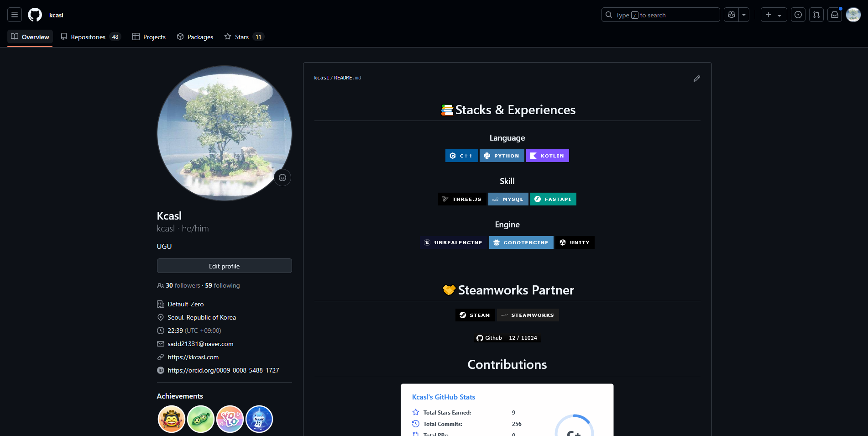Click the UnrealEngine badge
The image size is (868, 436).
click(454, 242)
